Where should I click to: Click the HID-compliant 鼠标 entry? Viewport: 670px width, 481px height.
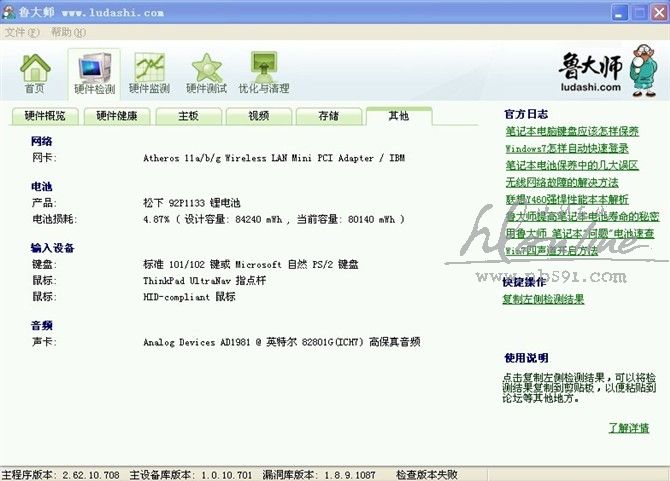189,297
